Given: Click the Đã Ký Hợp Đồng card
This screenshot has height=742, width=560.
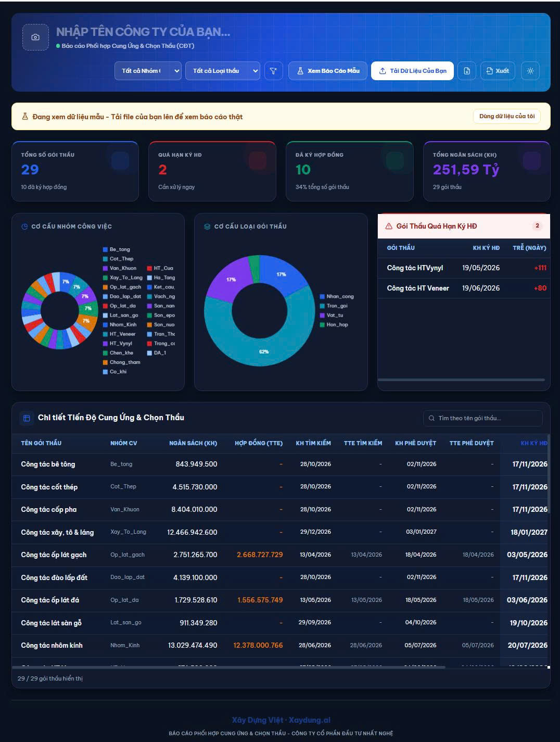Looking at the screenshot, I should point(350,171).
